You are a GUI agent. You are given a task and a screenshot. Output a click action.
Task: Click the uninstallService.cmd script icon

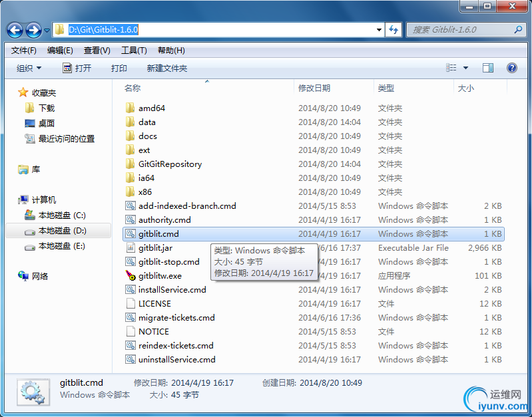131,359
